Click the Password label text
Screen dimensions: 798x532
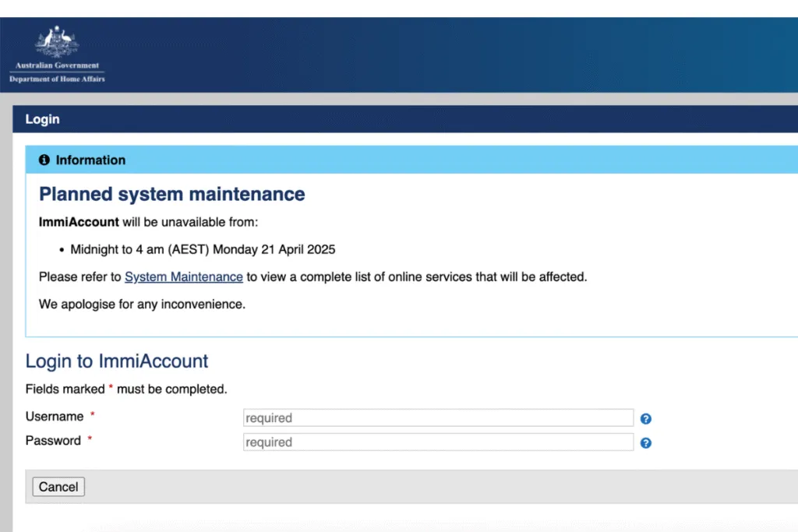tap(53, 441)
